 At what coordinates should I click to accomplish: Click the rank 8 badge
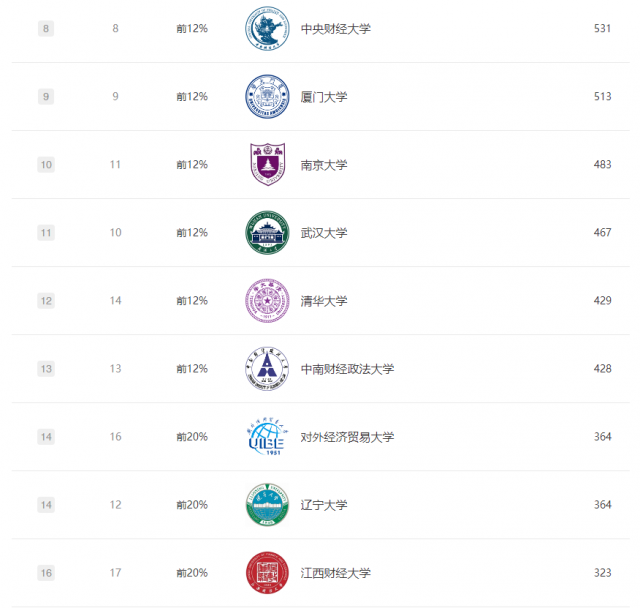click(46, 29)
